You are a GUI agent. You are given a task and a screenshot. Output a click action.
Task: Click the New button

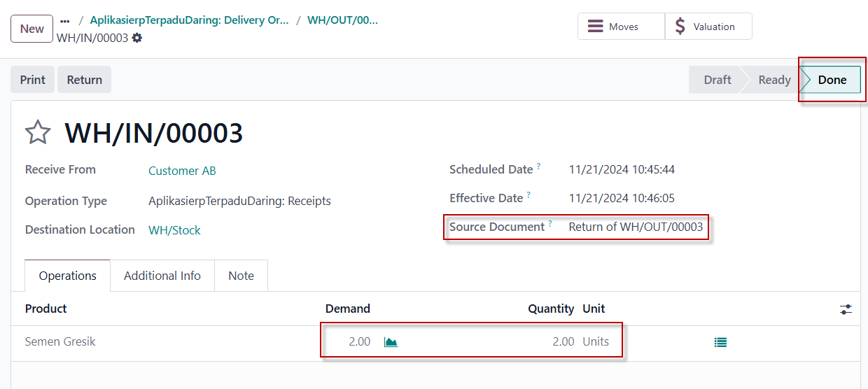[32, 29]
